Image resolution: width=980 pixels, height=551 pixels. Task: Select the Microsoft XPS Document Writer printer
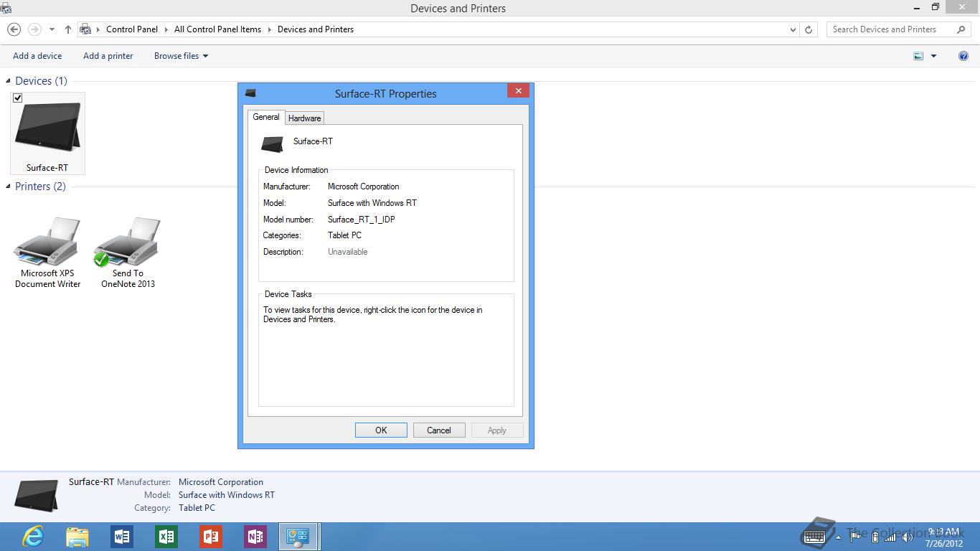pyautogui.click(x=47, y=253)
